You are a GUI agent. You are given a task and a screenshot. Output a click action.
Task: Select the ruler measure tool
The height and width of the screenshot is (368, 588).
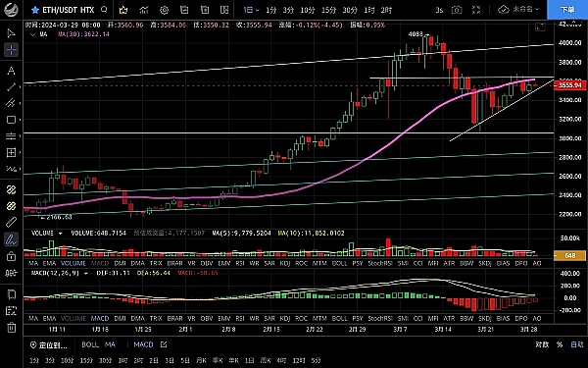11,223
